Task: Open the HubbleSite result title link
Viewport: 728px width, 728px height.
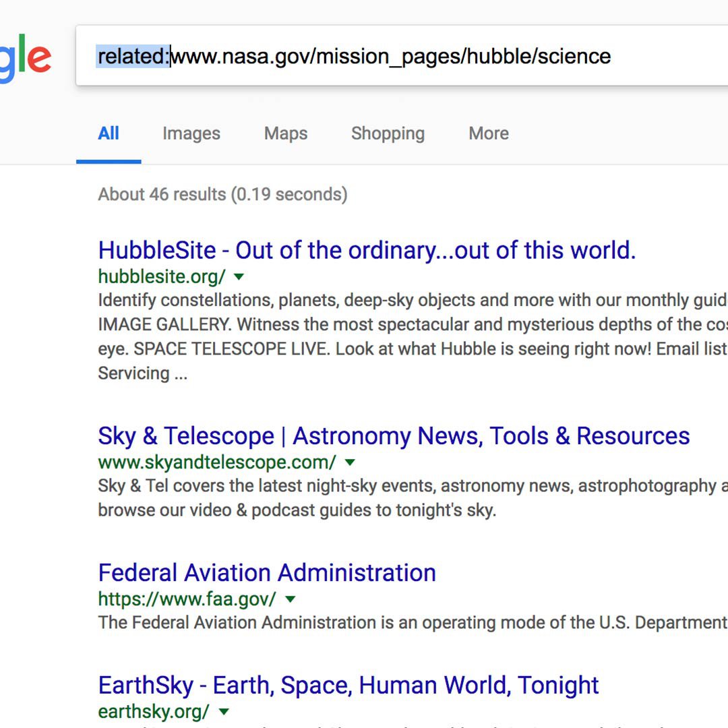Action: pos(367,250)
